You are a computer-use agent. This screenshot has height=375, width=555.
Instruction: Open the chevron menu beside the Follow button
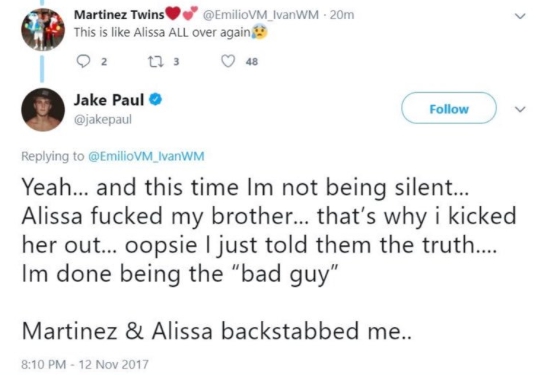(520, 109)
